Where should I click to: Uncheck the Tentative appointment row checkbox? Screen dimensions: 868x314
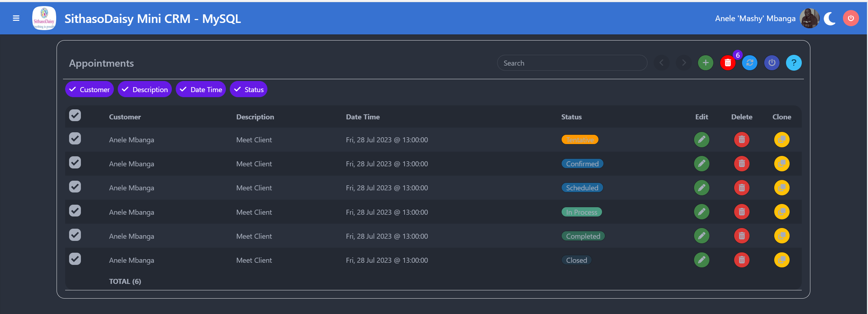(75, 139)
